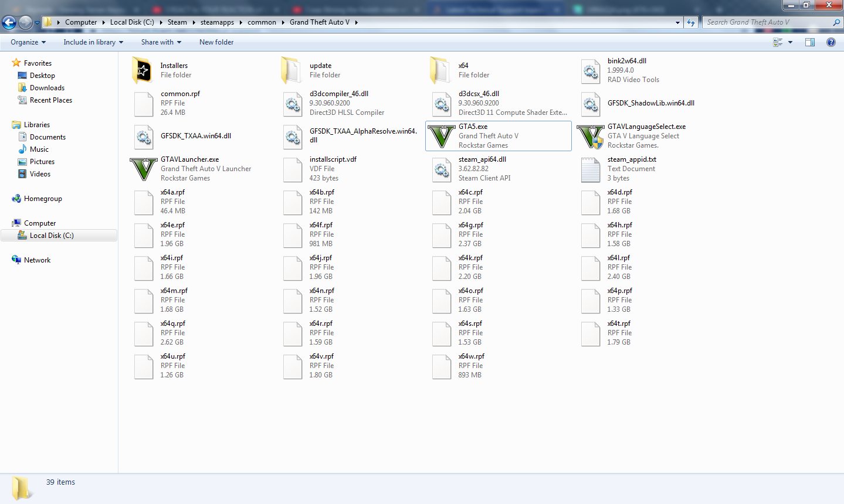Select Homegroup in the navigation pane

(43, 199)
